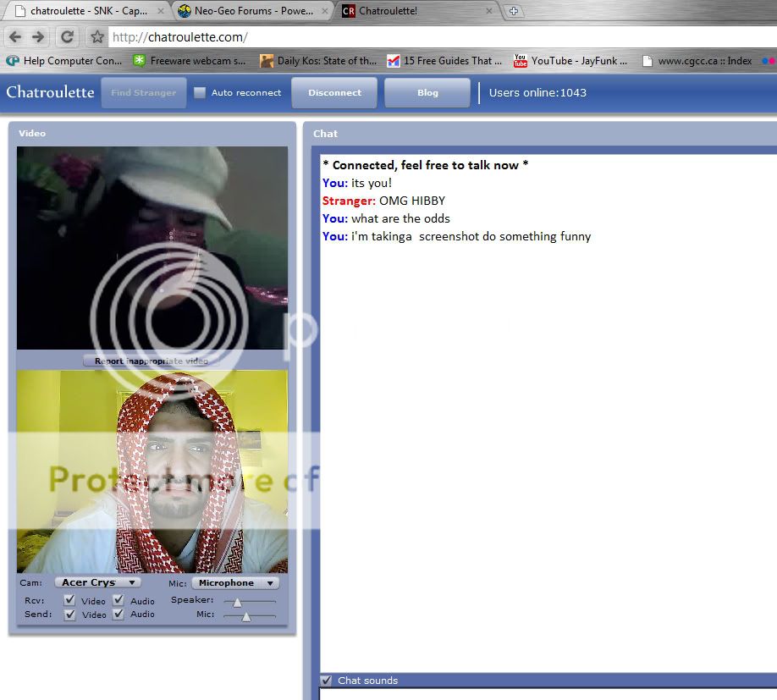The image size is (777, 700).
Task: Open a new tab with the plus icon
Action: [x=513, y=11]
